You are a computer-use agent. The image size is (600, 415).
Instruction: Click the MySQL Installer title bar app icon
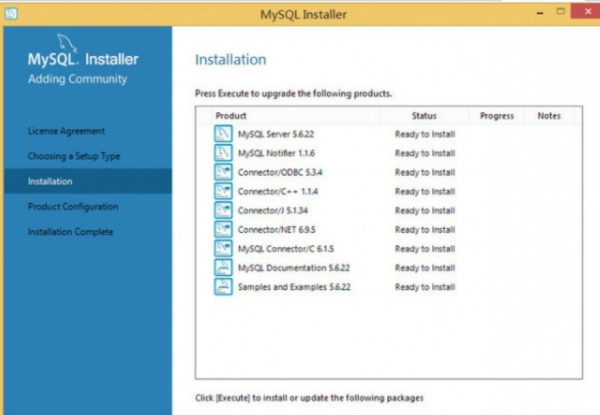(x=11, y=14)
